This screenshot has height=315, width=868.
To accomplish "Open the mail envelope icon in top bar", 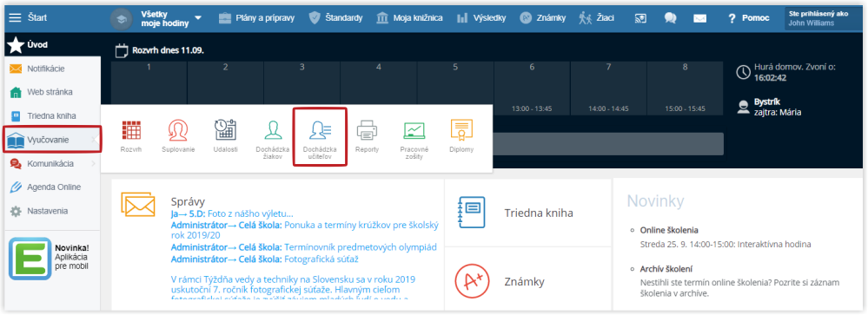I will coord(700,18).
